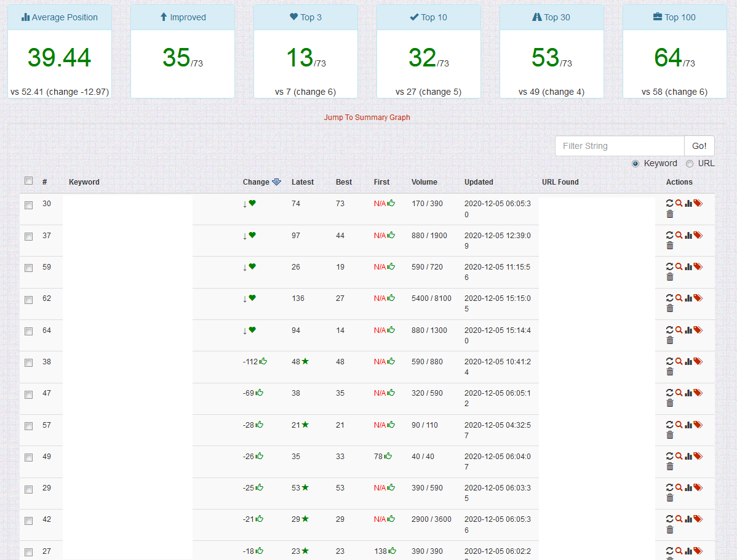
Task: Click refresh icon for keyword row 30
Action: click(669, 203)
